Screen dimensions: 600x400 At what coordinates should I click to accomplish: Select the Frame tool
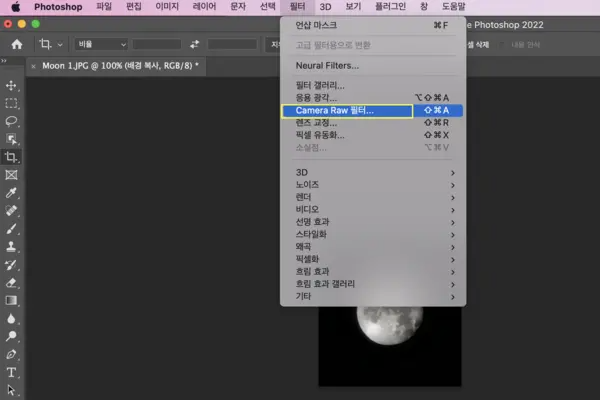point(11,175)
